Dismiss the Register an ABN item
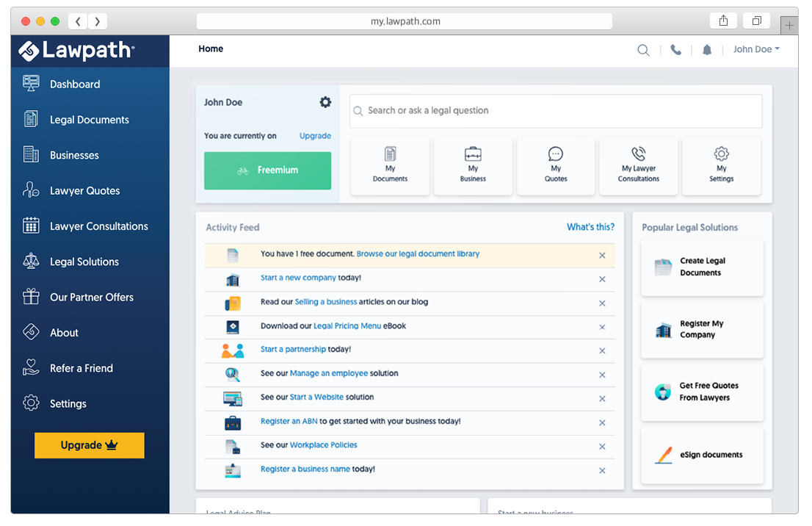812x526 pixels. (602, 423)
